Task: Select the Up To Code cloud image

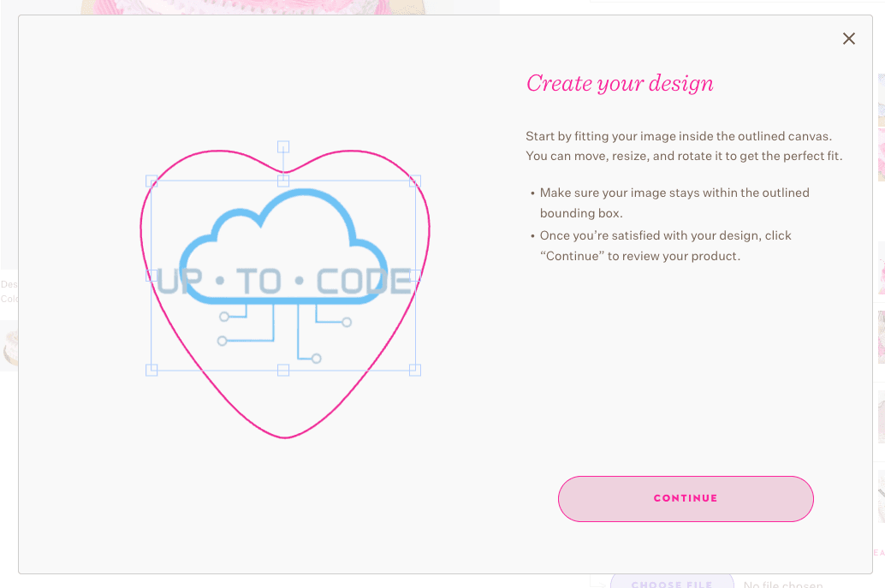Action: 283,257
